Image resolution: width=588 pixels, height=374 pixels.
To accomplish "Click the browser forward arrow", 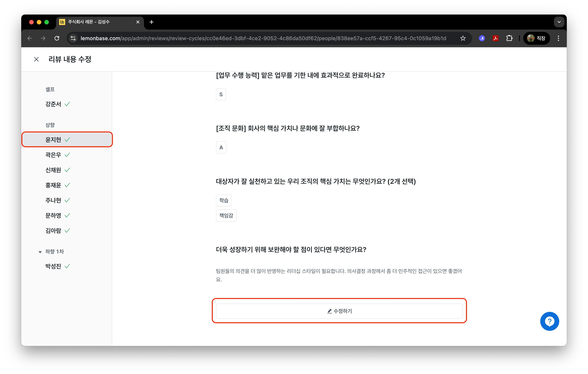I will (x=43, y=38).
